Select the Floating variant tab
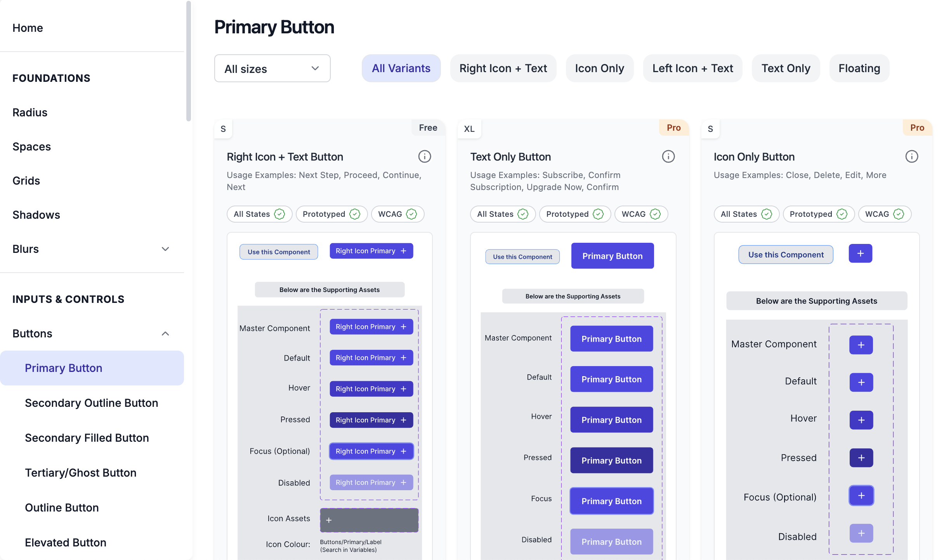Screen dimensions: 944x560 click(859, 68)
